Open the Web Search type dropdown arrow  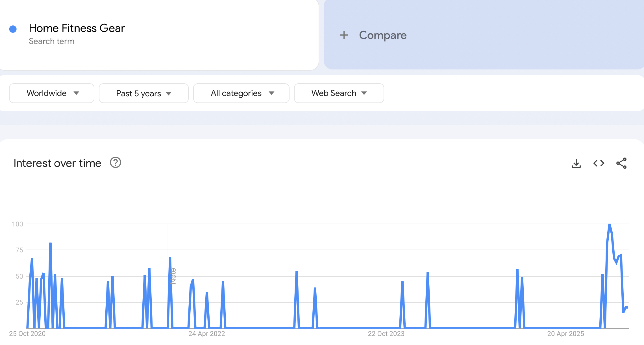[x=364, y=93]
